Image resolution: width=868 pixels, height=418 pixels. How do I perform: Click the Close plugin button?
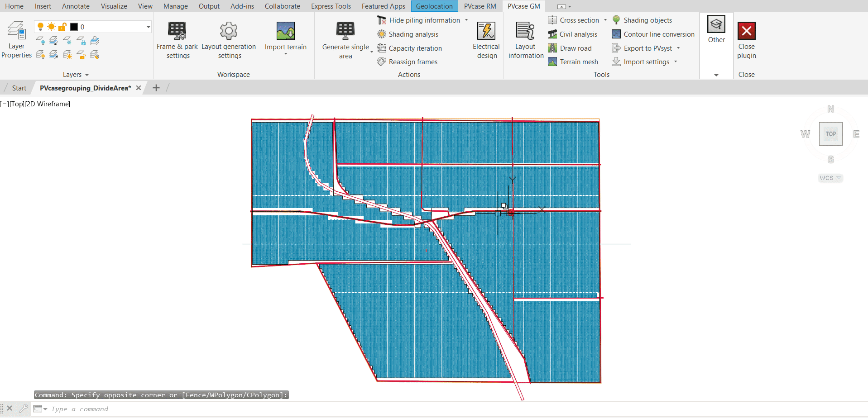[x=746, y=40]
